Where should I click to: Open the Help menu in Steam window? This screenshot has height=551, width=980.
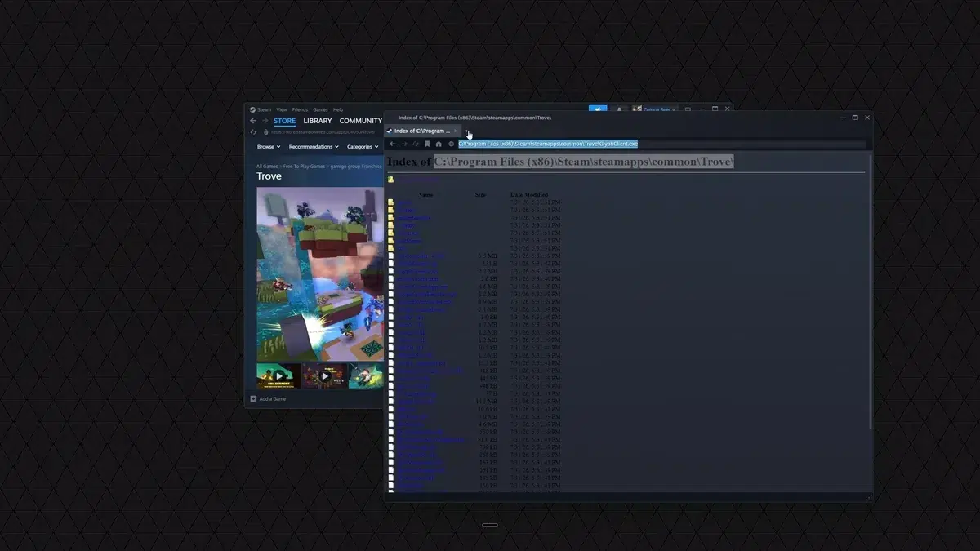pos(338,109)
